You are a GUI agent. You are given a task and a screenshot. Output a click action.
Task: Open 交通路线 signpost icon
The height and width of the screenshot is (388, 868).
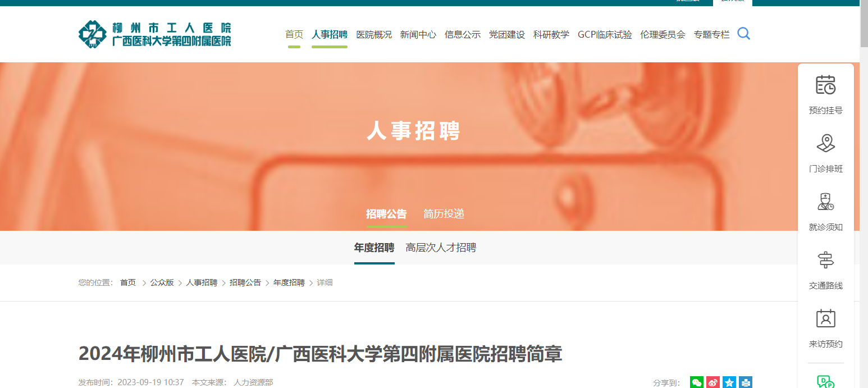tap(825, 260)
